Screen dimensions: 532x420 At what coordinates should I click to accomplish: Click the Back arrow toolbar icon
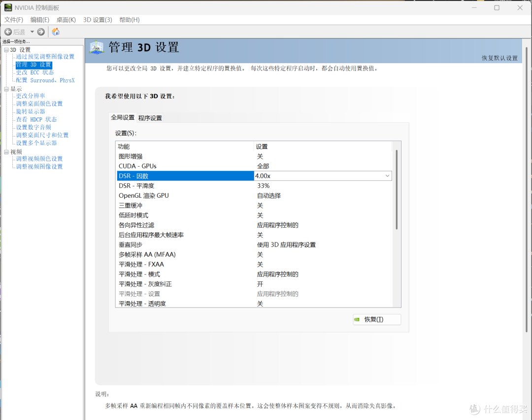pos(8,32)
